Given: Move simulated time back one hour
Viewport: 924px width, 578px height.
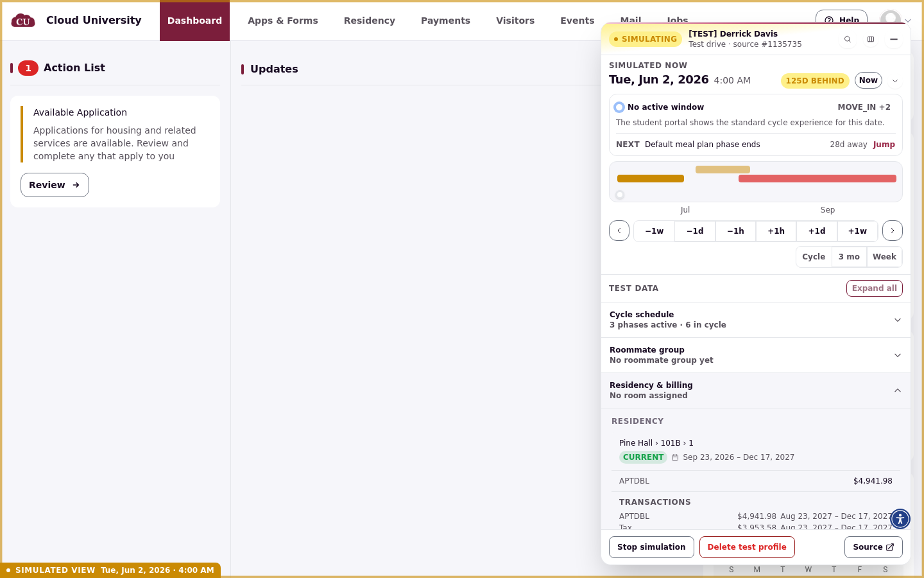Looking at the screenshot, I should point(735,231).
